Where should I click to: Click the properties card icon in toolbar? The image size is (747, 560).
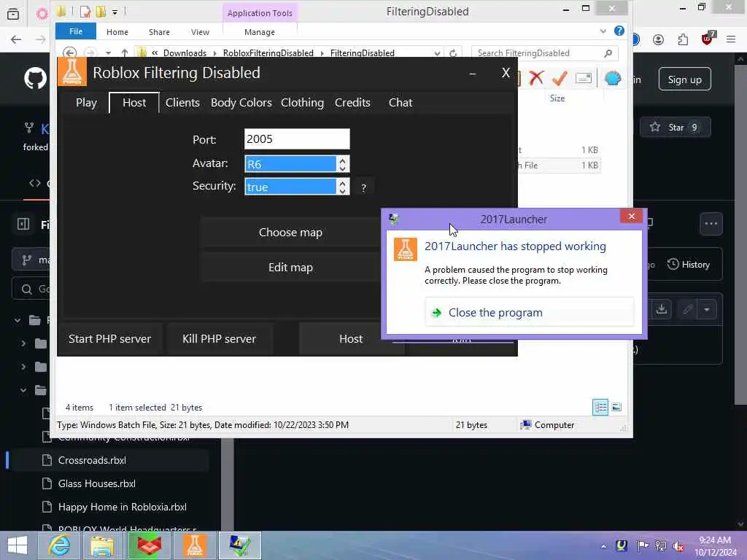[x=583, y=77]
